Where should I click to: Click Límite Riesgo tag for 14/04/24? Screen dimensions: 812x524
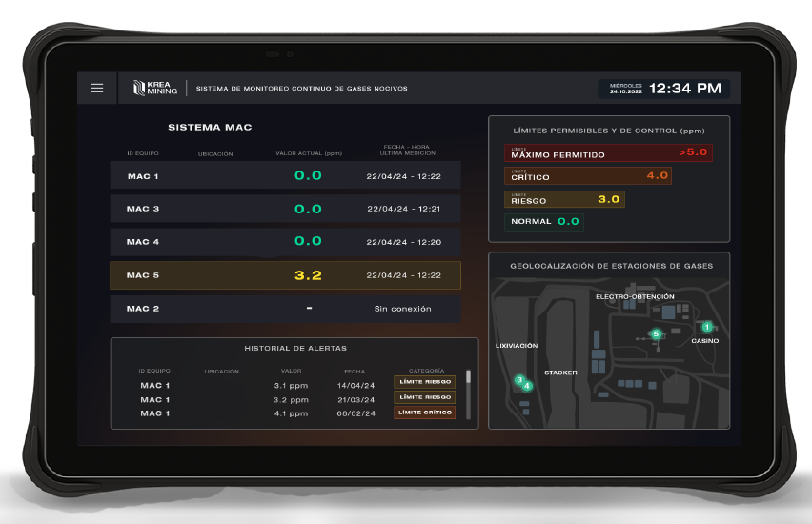(x=425, y=382)
